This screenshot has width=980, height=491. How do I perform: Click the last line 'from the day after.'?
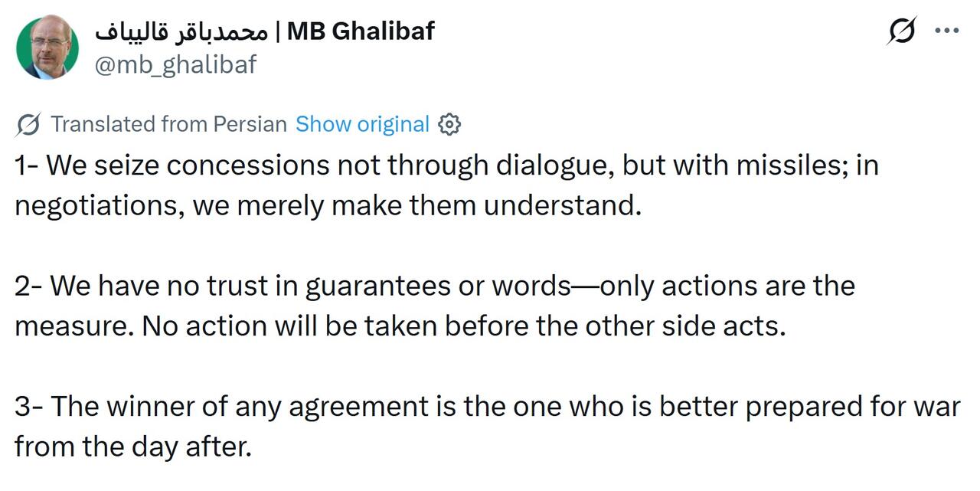(x=133, y=447)
